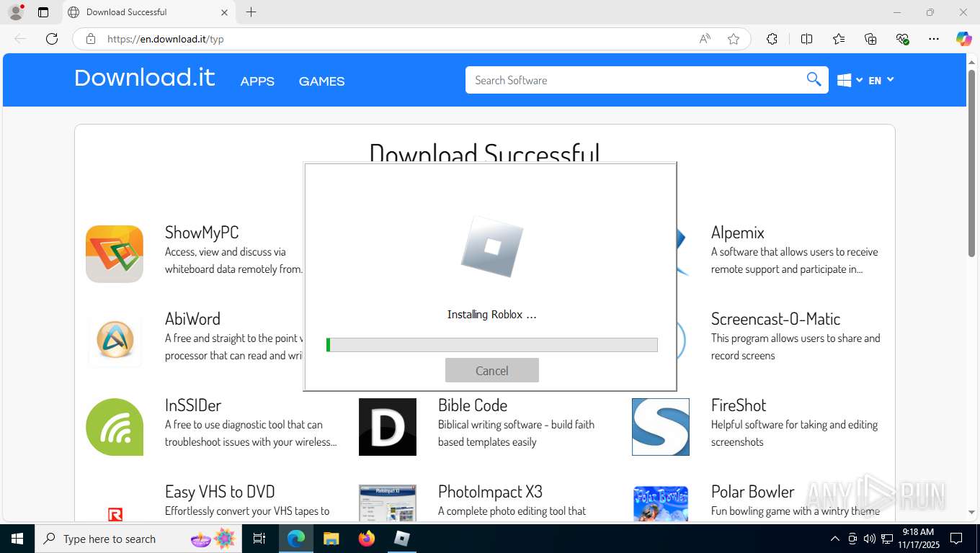Click the address bar URL
Image resolution: width=980 pixels, height=553 pixels.
pyautogui.click(x=166, y=39)
